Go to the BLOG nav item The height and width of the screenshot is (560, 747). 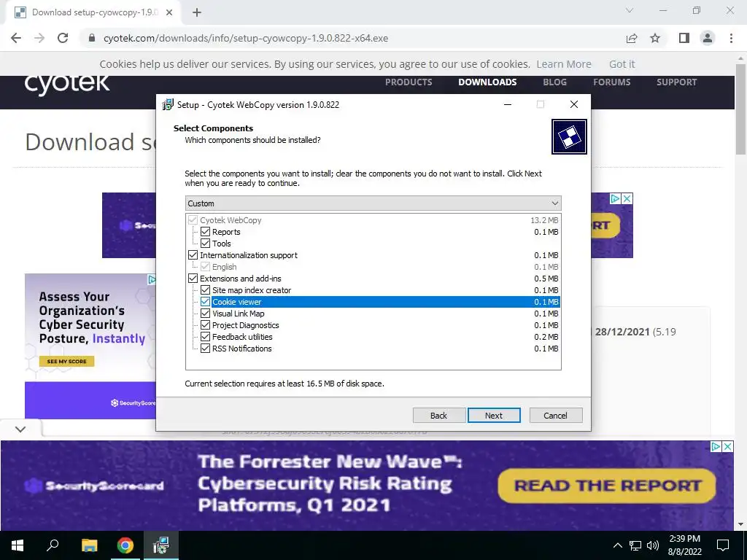coord(554,82)
